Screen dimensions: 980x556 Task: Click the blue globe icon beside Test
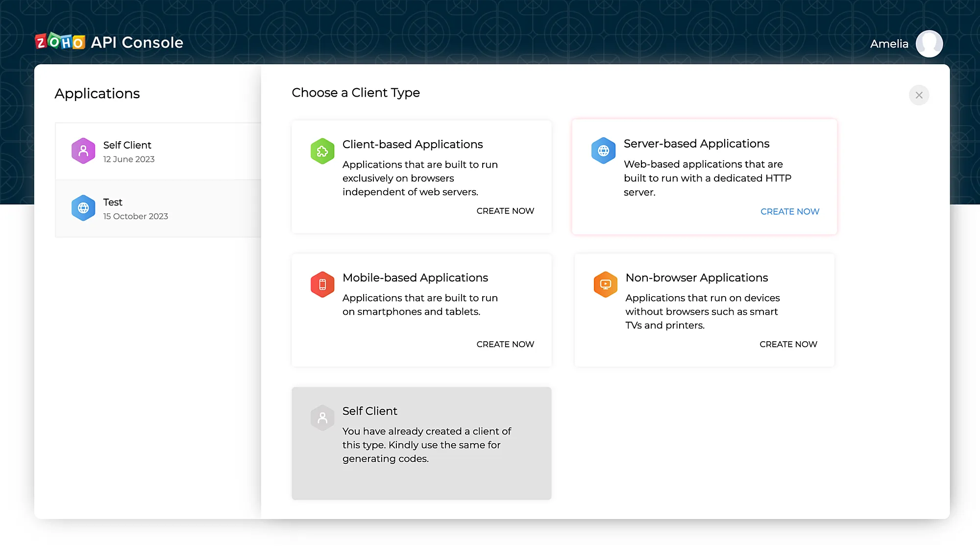click(x=83, y=208)
